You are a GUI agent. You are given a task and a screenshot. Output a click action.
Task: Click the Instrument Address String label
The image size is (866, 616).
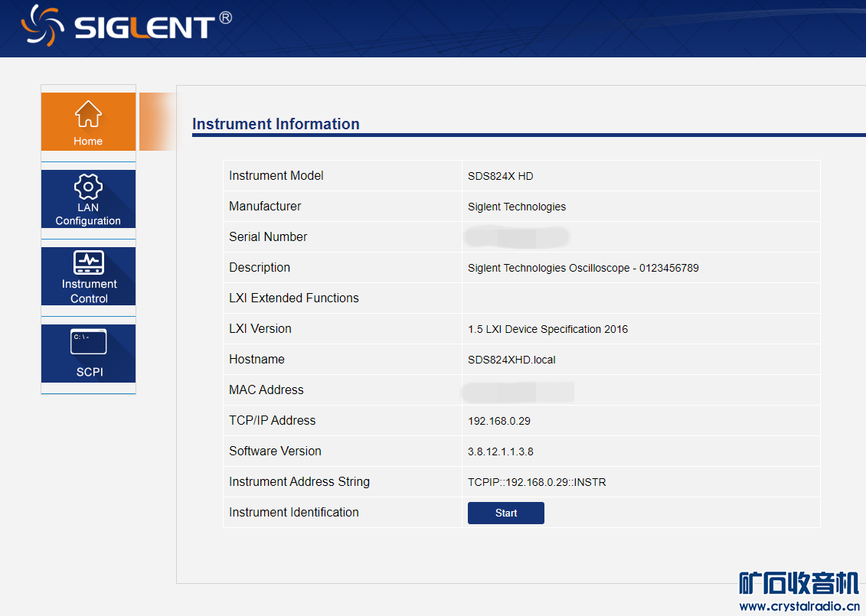(299, 482)
